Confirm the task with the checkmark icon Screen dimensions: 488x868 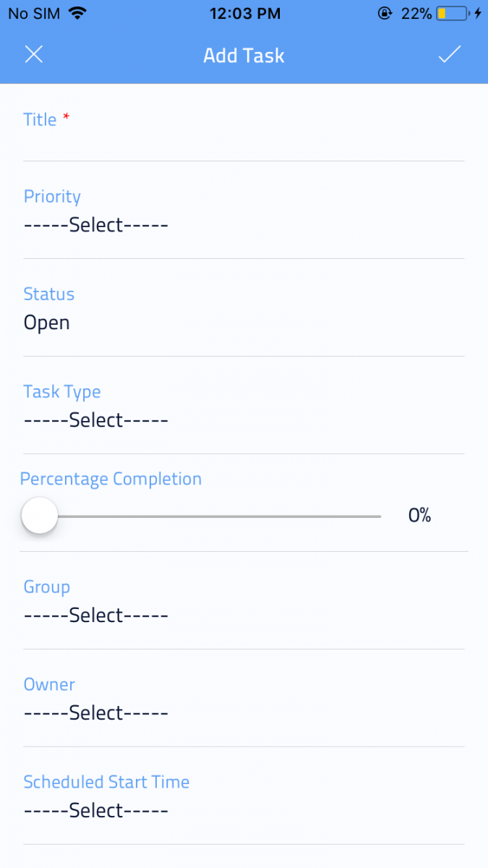pos(450,55)
